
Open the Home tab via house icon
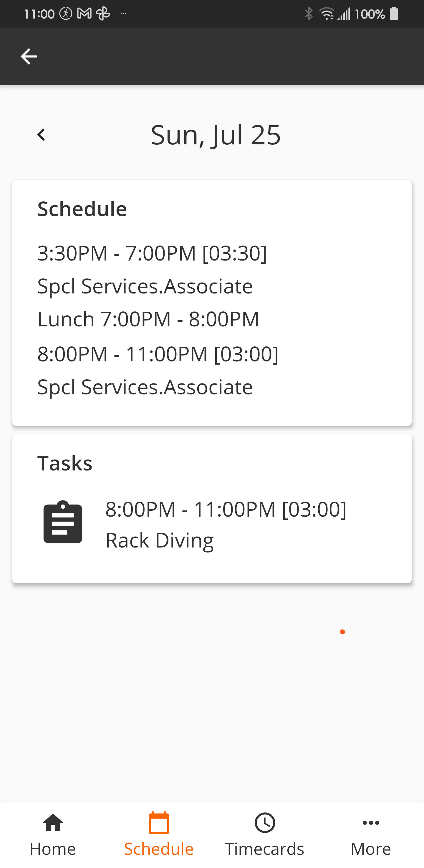point(53,823)
